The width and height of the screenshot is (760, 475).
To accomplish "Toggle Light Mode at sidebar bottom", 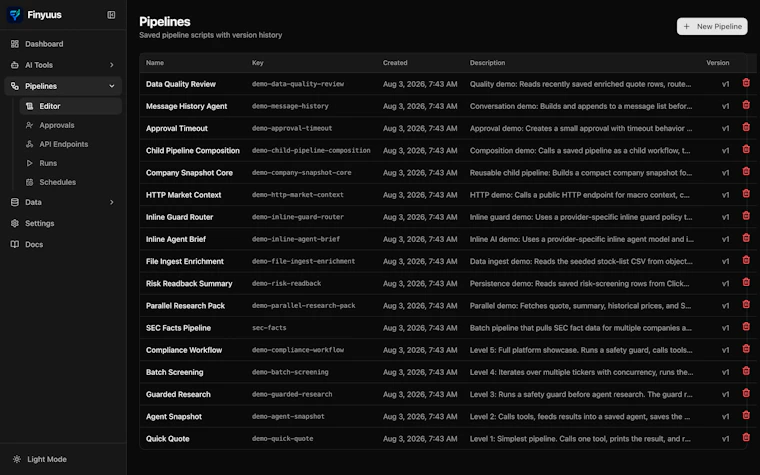I will coord(40,459).
